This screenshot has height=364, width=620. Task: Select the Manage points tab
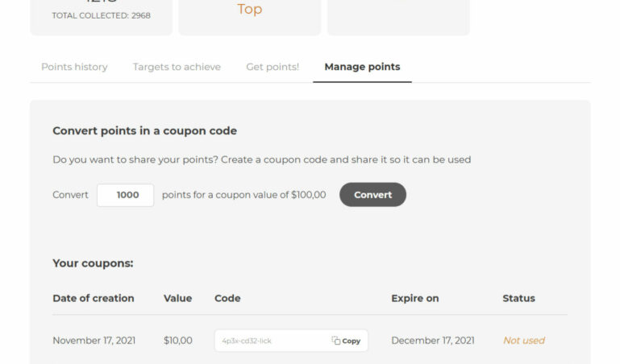[x=362, y=67]
